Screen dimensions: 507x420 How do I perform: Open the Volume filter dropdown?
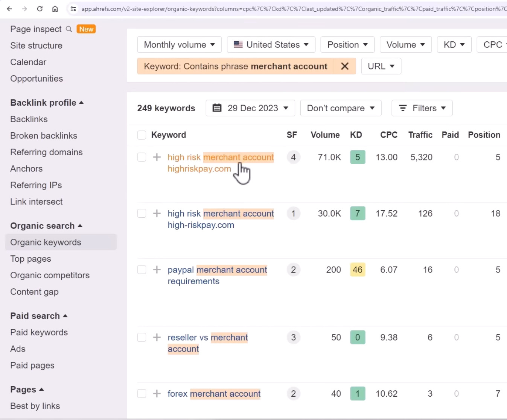(x=406, y=45)
